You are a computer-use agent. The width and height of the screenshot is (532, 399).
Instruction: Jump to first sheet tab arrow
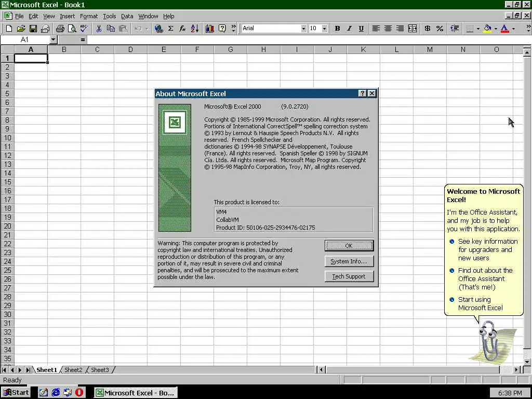click(4, 370)
